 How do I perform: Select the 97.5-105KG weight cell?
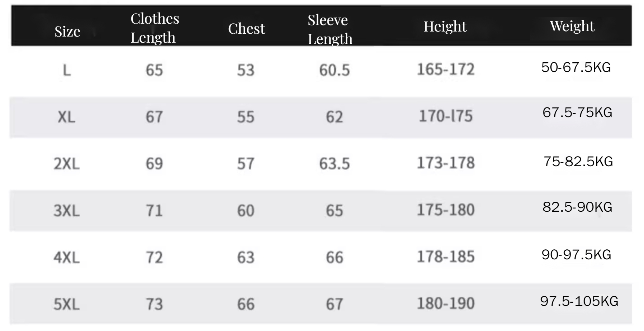579,301
